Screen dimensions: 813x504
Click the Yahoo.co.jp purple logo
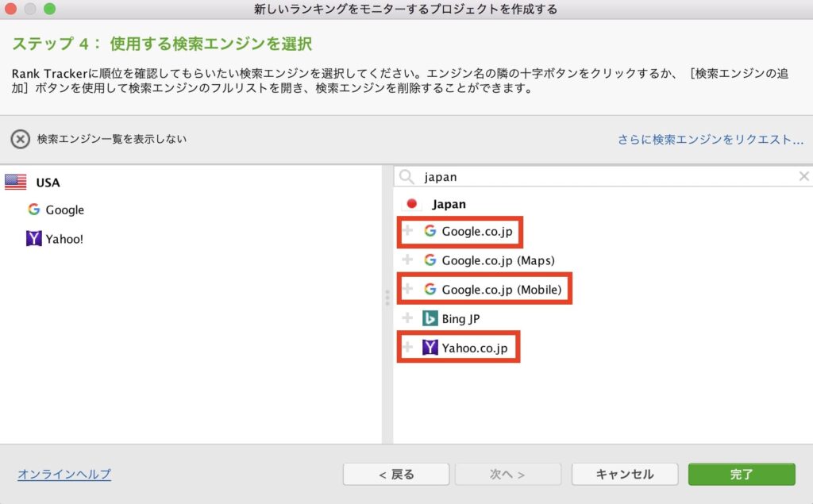[430, 347]
